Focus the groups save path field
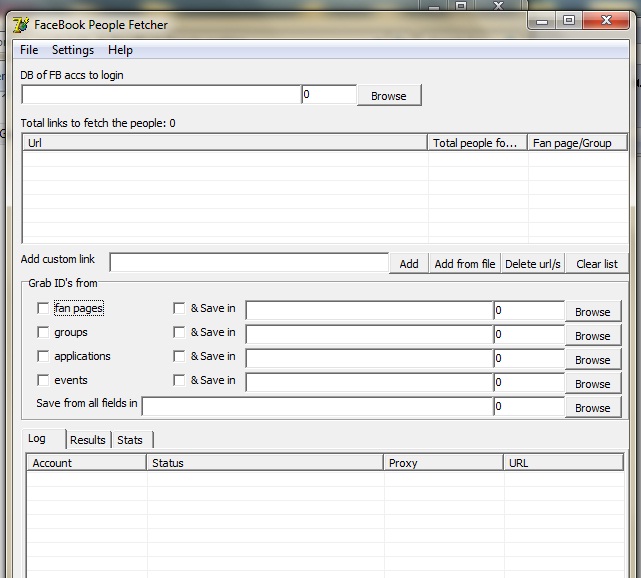Image resolution: width=641 pixels, height=578 pixels. [369, 334]
